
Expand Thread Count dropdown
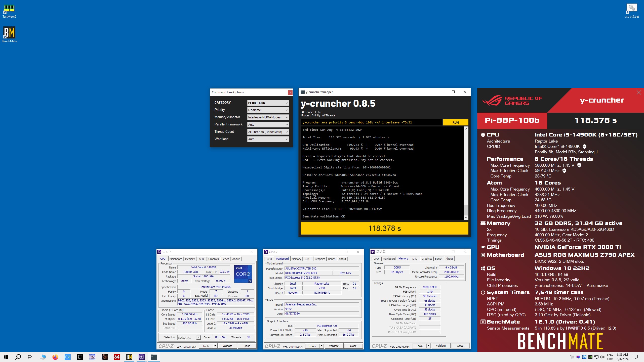click(x=268, y=132)
